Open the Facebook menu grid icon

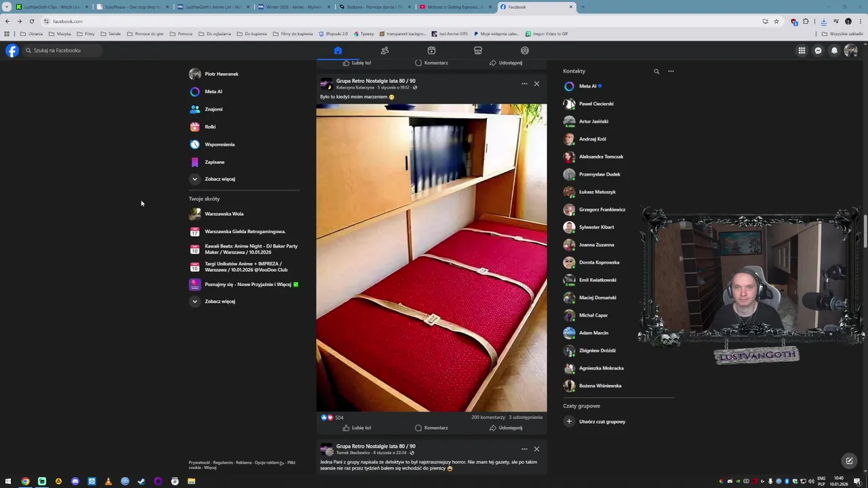coord(802,50)
